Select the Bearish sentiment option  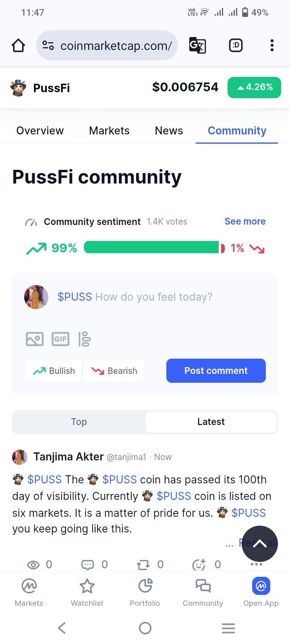(x=114, y=371)
